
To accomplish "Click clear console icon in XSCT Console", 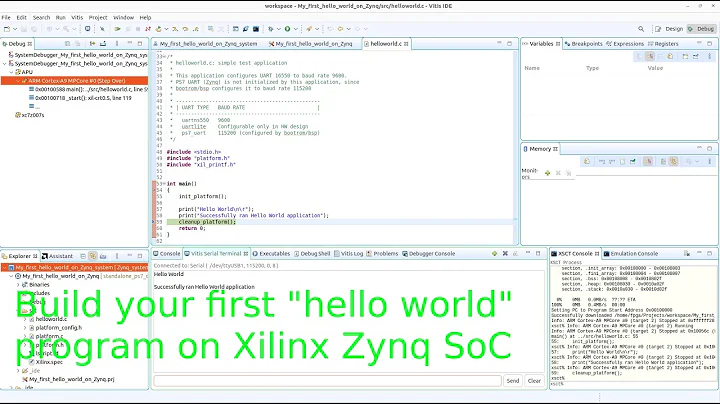I will [687, 253].
